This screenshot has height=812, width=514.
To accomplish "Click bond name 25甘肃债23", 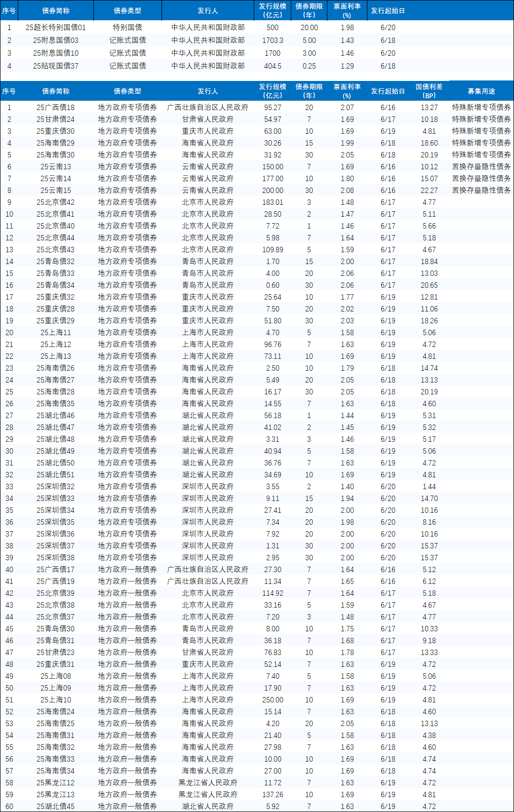I will point(56,653).
